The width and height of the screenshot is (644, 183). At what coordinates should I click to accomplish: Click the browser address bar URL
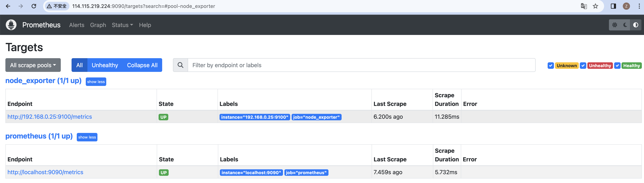[144, 6]
